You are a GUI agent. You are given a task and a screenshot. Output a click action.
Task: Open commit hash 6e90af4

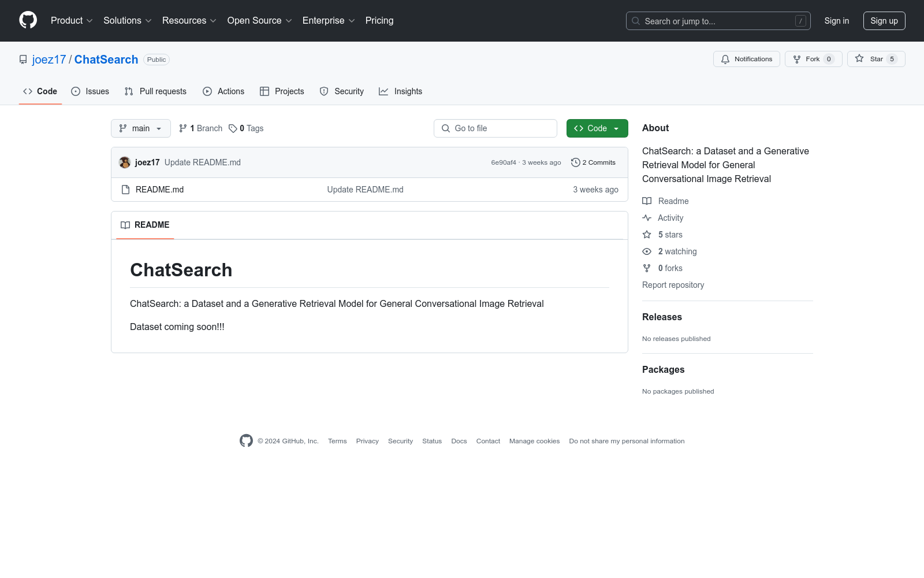pos(504,162)
